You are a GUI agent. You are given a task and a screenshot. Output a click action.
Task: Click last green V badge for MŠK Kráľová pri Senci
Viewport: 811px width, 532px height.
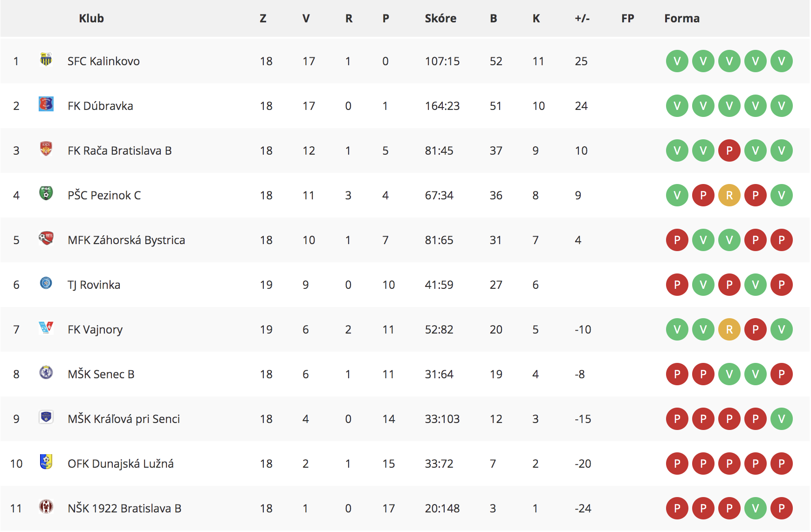[x=782, y=419]
